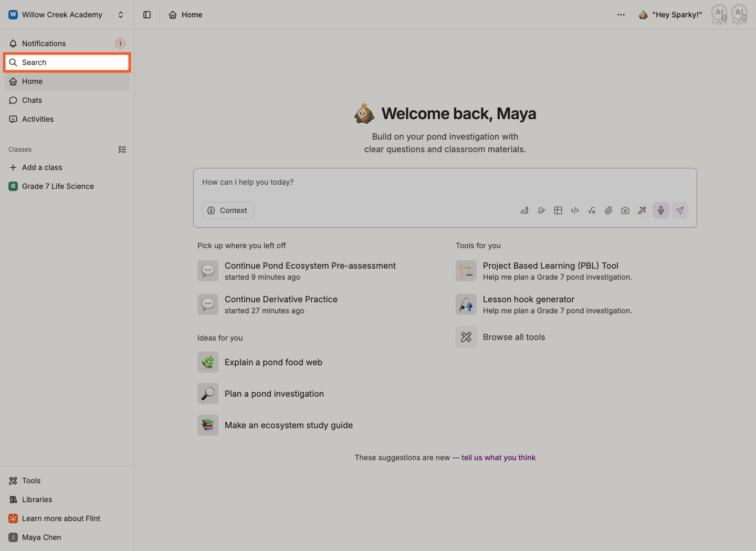Screen dimensions: 756x551
Task: Open Activities in the sidebar
Action: [x=67, y=119]
